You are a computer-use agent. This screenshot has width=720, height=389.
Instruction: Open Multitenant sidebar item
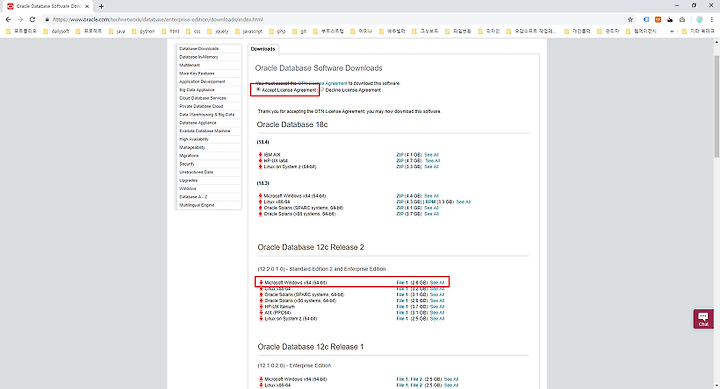click(189, 65)
